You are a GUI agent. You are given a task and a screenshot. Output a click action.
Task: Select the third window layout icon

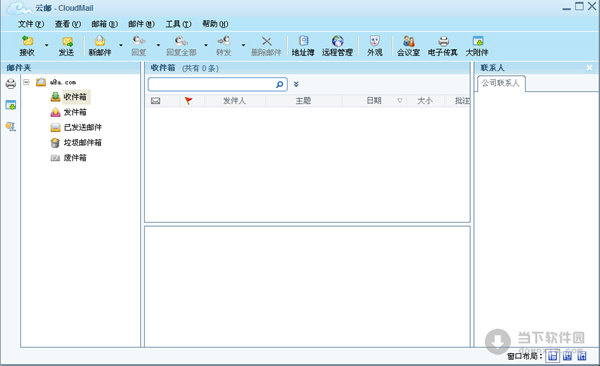(x=582, y=356)
